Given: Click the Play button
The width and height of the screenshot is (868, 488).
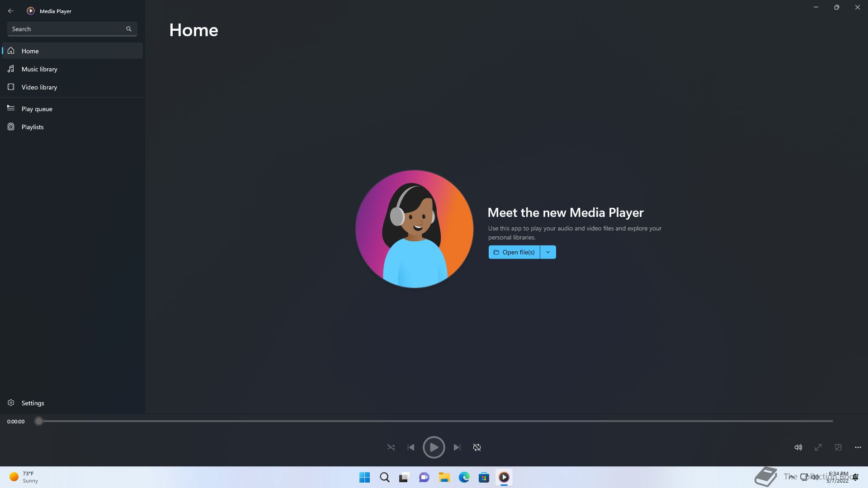Looking at the screenshot, I should tap(434, 447).
